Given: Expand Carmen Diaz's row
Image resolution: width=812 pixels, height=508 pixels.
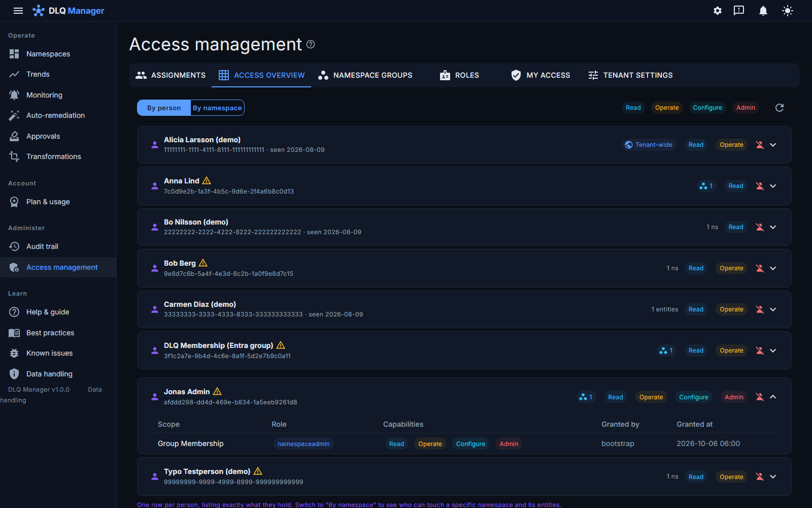Looking at the screenshot, I should point(773,309).
